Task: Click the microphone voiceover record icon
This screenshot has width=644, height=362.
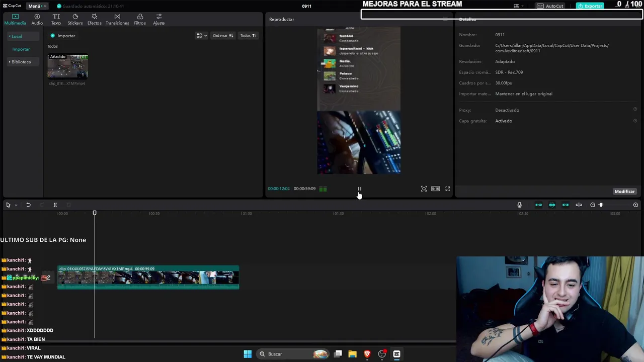Action: (x=519, y=205)
